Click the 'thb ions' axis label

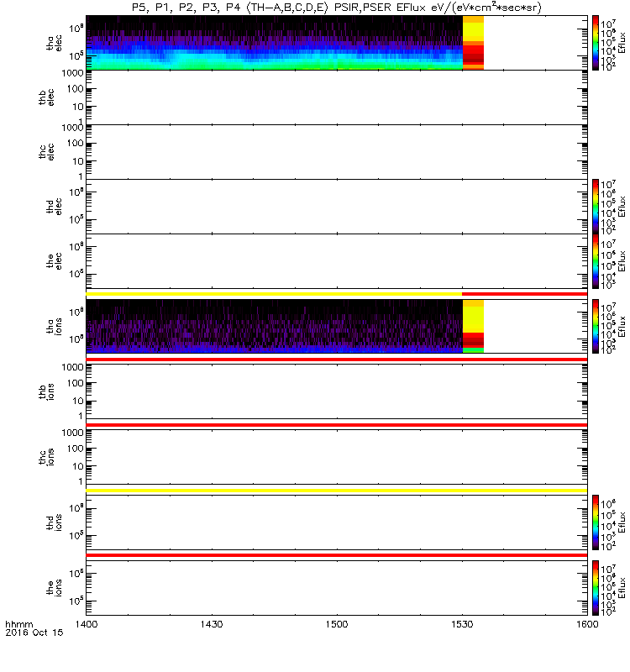(46, 391)
